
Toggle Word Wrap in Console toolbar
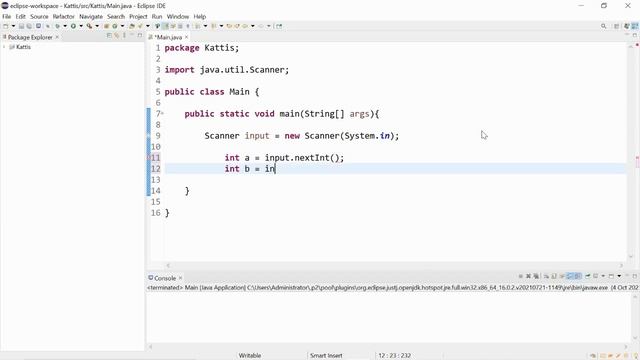point(562,276)
